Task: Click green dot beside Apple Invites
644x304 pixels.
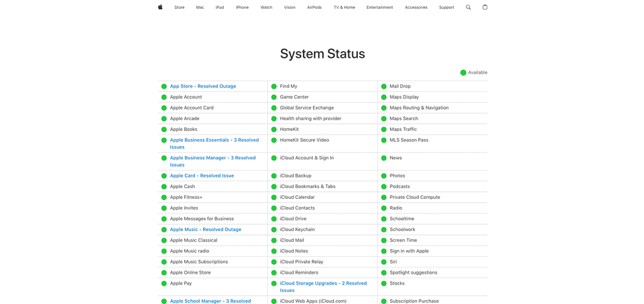Action: tap(164, 208)
